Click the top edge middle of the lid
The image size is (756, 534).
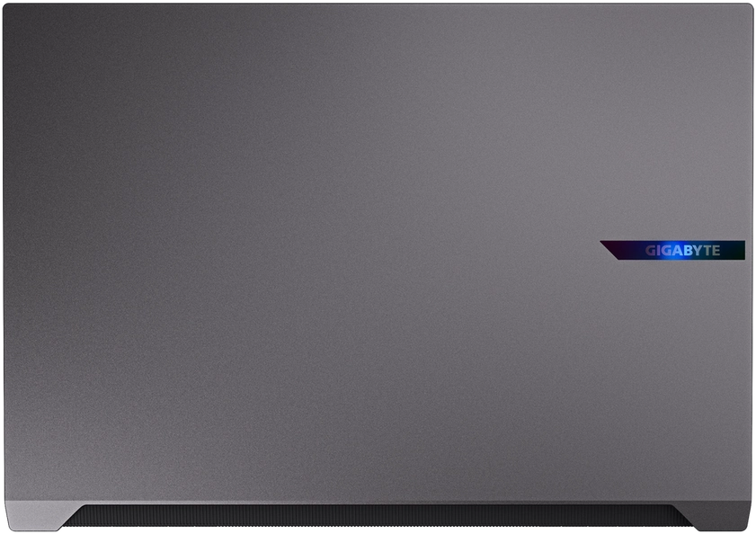pyautogui.click(x=378, y=3)
